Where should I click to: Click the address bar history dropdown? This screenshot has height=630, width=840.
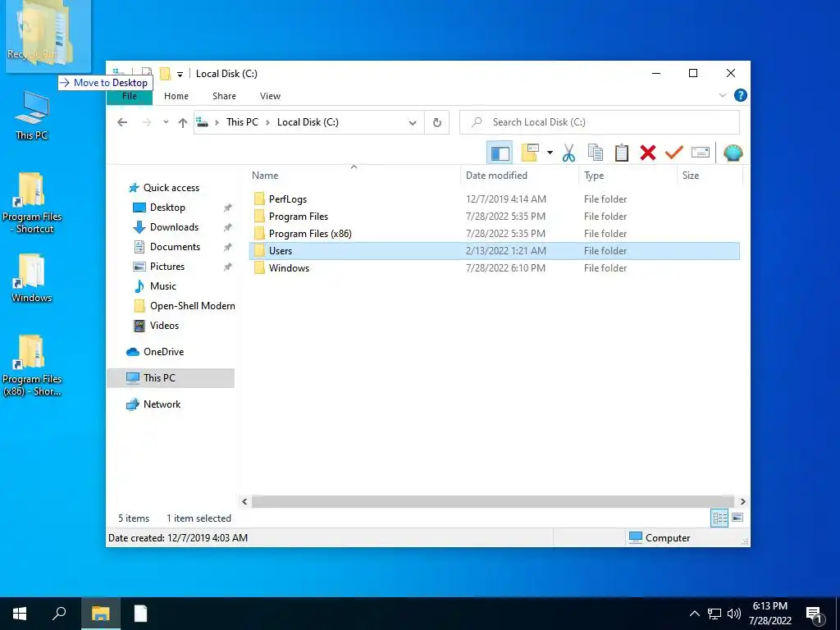click(413, 123)
